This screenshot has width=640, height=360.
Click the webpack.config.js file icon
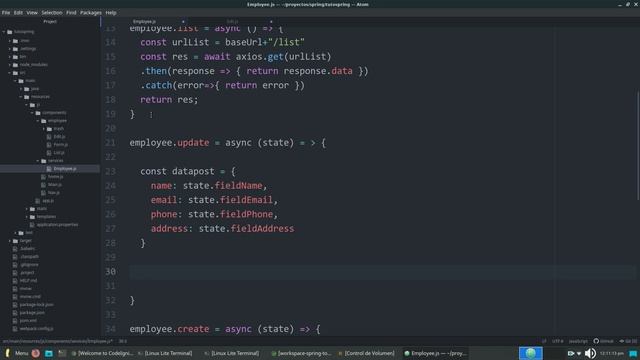tap(15, 329)
